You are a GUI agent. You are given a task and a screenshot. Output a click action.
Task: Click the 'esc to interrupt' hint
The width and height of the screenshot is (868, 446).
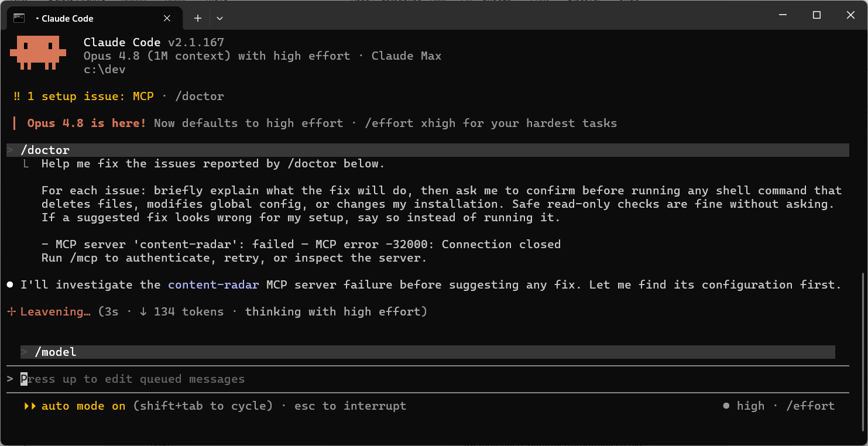pos(350,406)
